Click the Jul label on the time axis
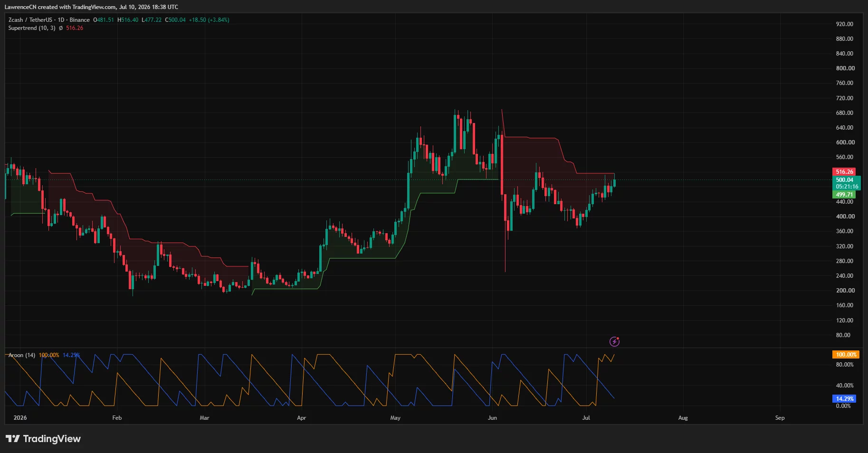 coord(586,418)
